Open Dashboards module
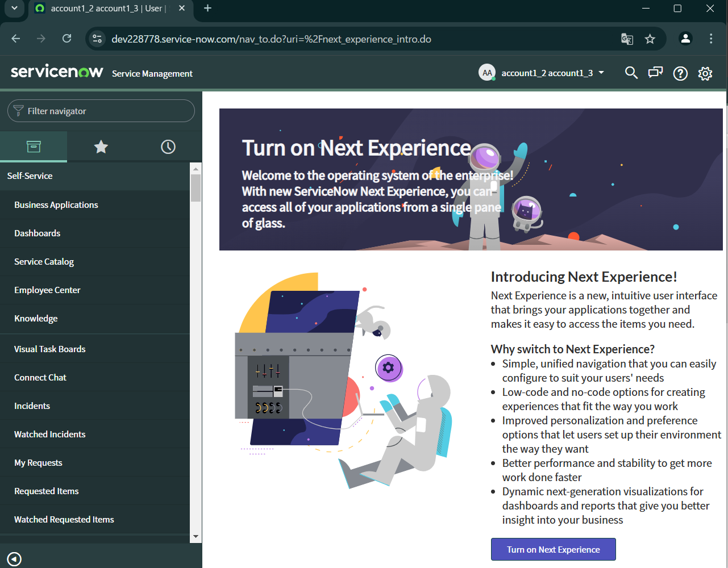Image resolution: width=728 pixels, height=568 pixels. pyautogui.click(x=94, y=233)
